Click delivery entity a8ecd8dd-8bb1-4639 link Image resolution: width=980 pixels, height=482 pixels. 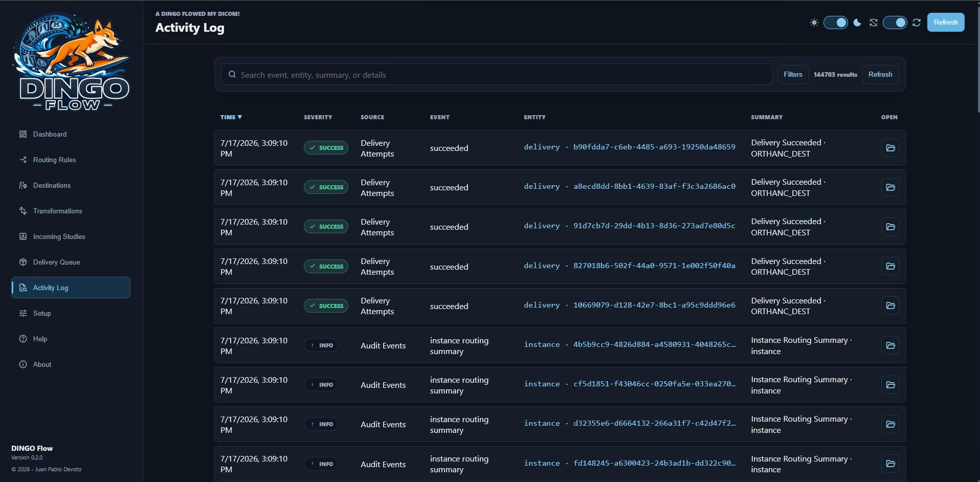coord(630,186)
